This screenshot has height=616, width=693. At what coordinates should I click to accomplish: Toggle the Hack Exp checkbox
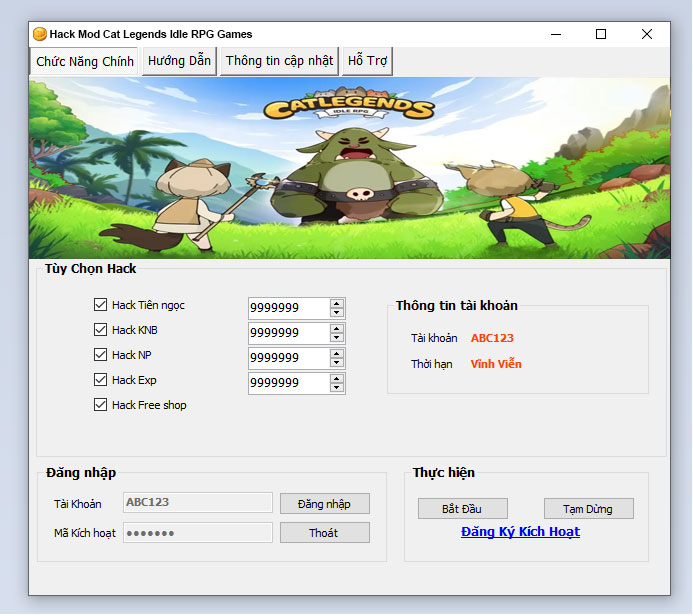tap(100, 380)
